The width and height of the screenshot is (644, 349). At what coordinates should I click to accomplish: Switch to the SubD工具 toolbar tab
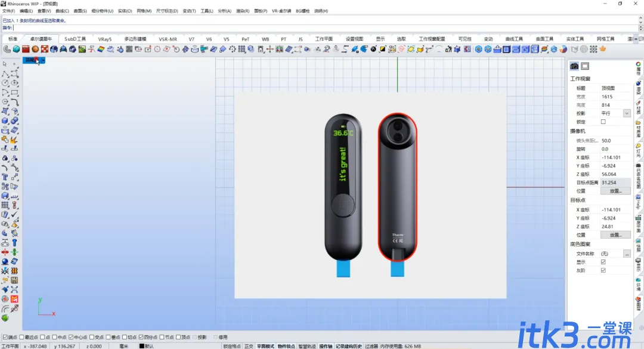[x=75, y=39]
